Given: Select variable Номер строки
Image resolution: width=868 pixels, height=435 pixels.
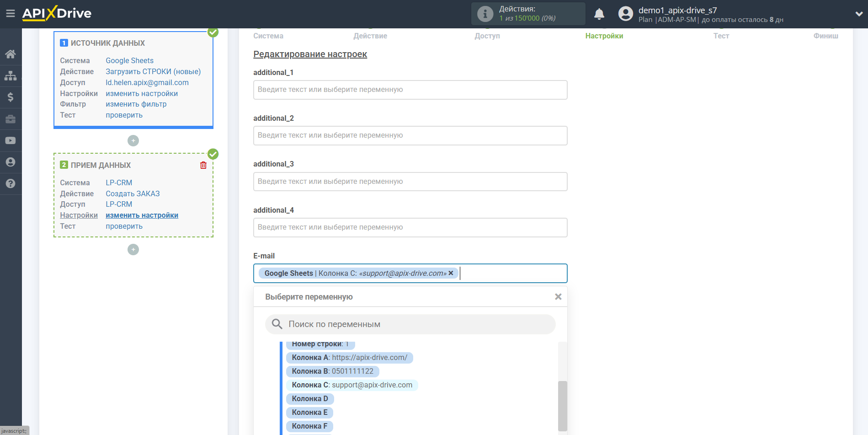Looking at the screenshot, I should click(320, 344).
